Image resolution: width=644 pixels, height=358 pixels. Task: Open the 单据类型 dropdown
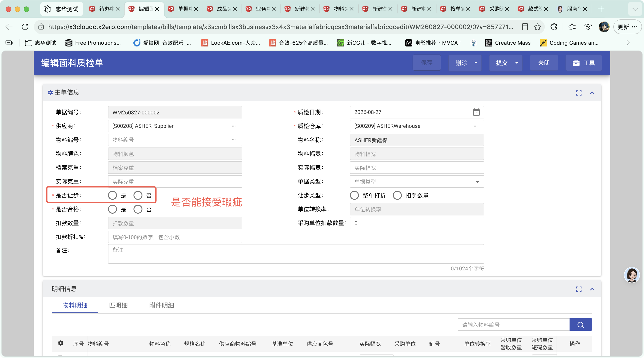tap(417, 182)
